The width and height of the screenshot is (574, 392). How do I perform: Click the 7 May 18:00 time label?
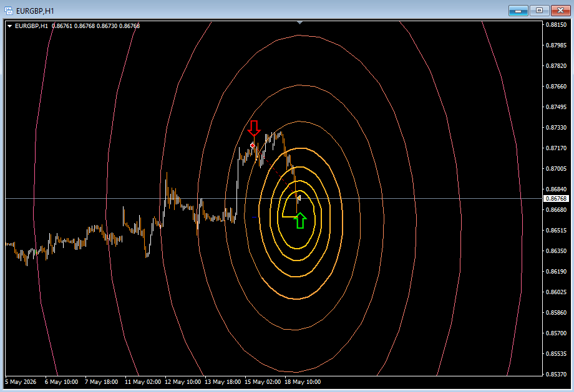pos(102,382)
